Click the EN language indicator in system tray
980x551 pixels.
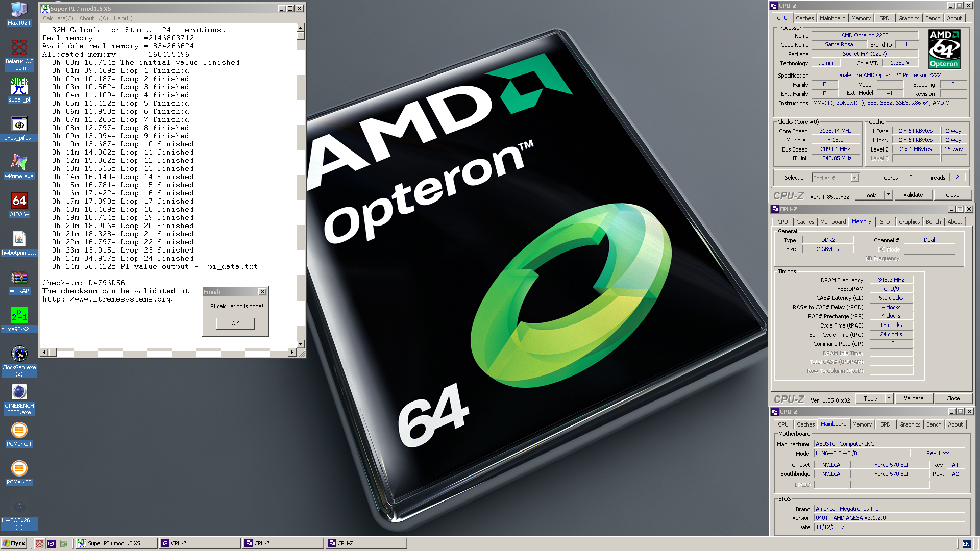point(966,544)
